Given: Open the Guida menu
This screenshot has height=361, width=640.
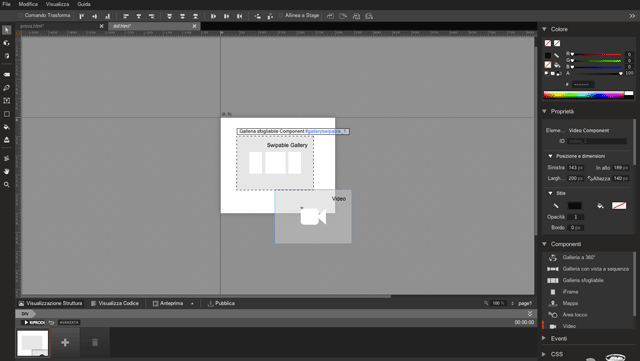Looking at the screenshot, I should click(x=84, y=4).
